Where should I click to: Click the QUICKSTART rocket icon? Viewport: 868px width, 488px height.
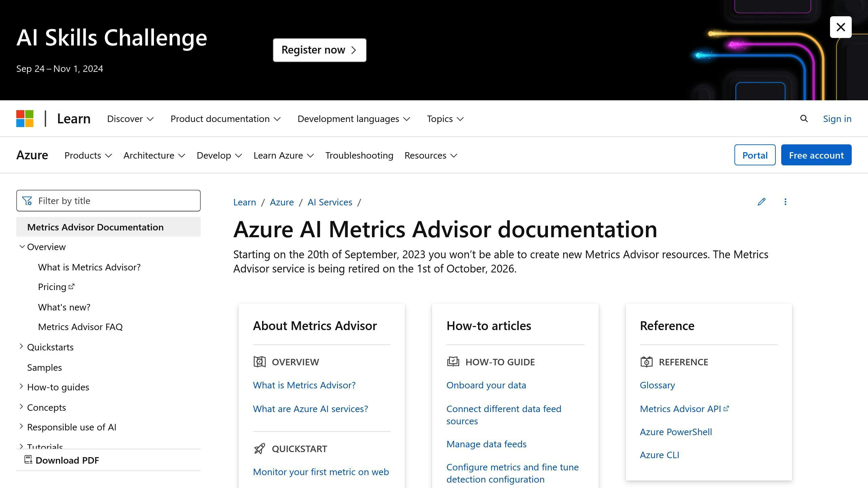259,448
